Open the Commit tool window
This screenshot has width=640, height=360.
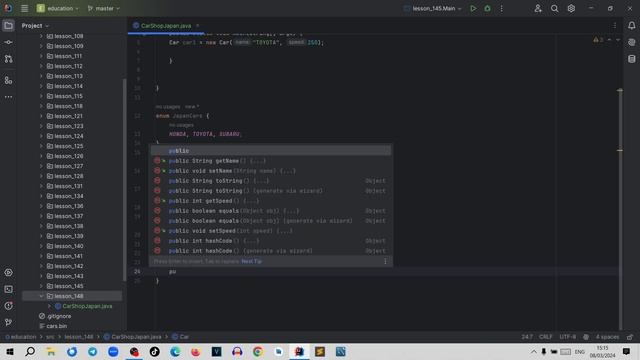tap(8, 42)
